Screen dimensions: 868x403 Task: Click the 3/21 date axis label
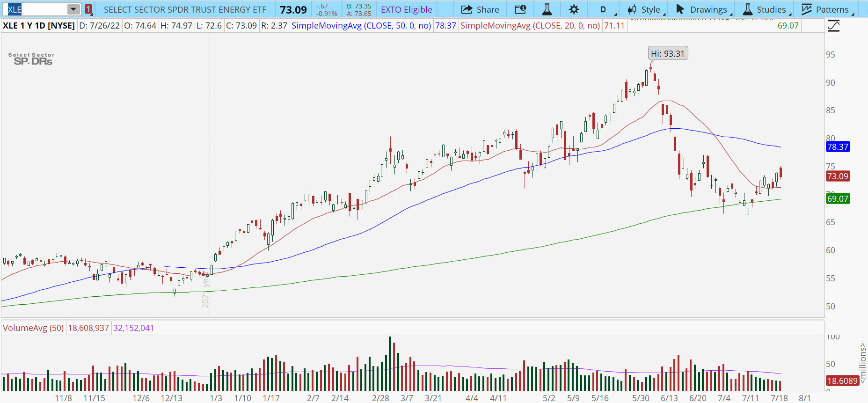point(433,398)
